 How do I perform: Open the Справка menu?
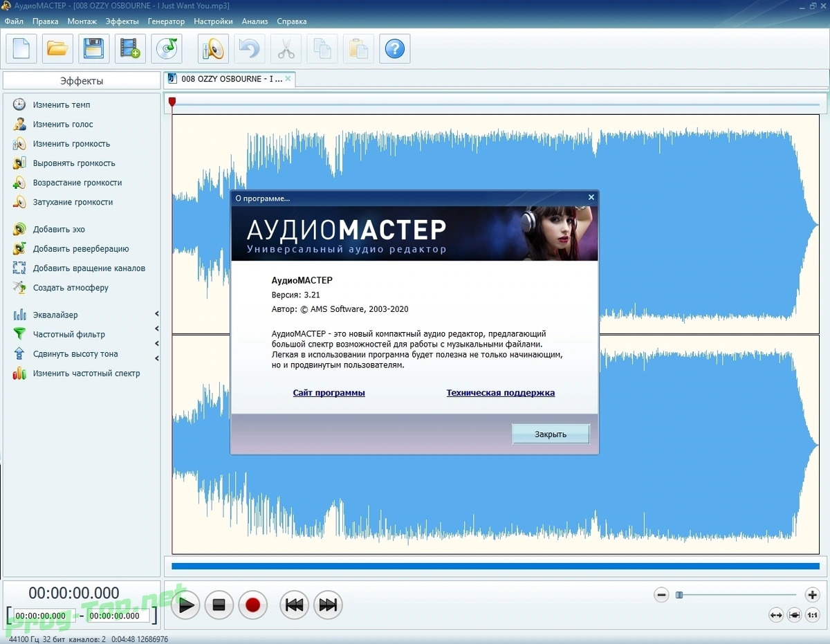coord(293,21)
